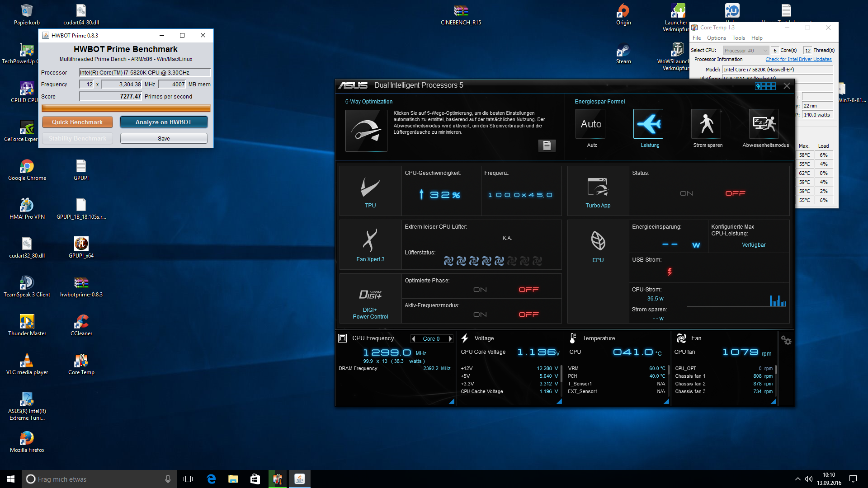Open the CCleaner desktop icon
Image resolution: width=868 pixels, height=488 pixels.
[81, 325]
